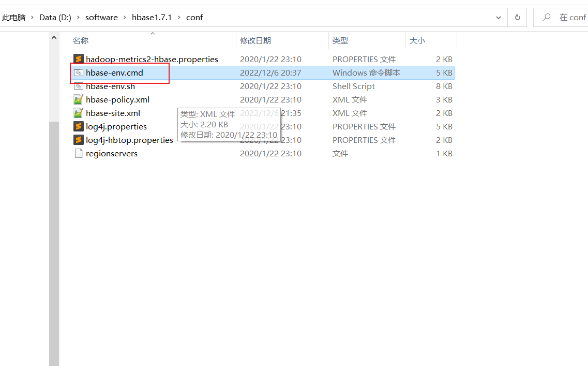Click the hbase-env.cmd file icon
Viewport: 588px width, 366px height.
coord(79,72)
